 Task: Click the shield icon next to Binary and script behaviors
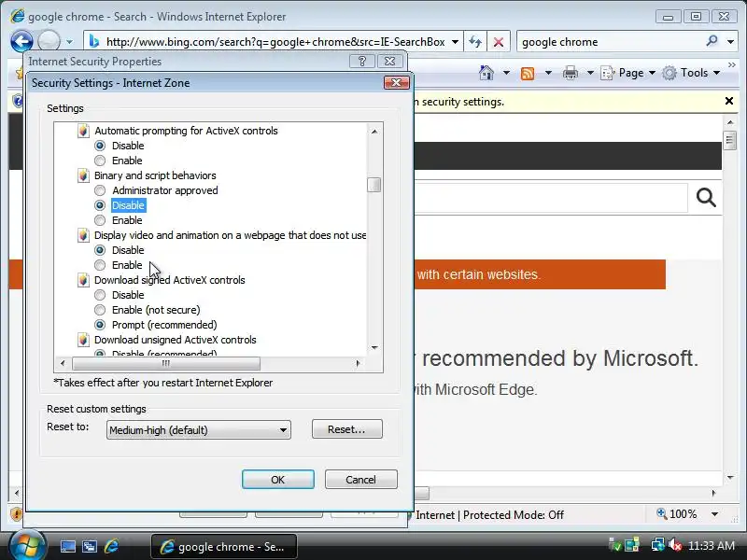pos(83,175)
